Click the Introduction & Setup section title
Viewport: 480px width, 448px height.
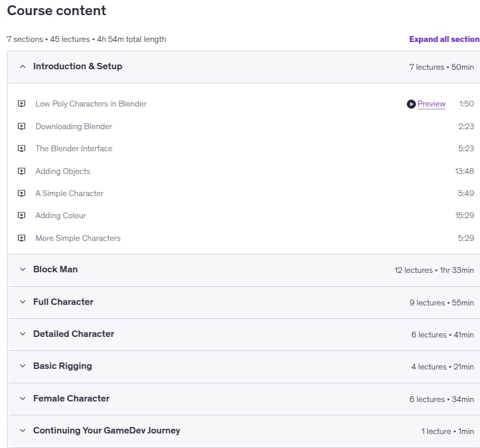point(78,66)
